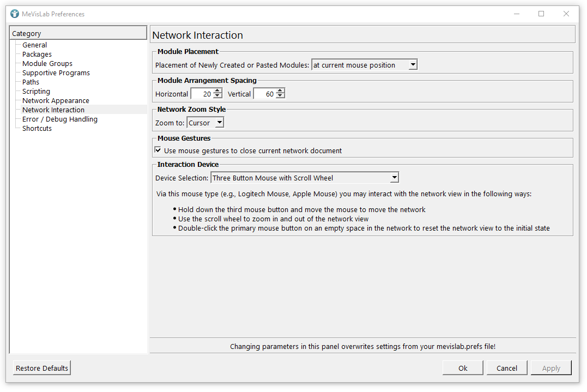The width and height of the screenshot is (587, 392).
Task: Toggle mouse gestures to close network document
Action: [x=158, y=150]
